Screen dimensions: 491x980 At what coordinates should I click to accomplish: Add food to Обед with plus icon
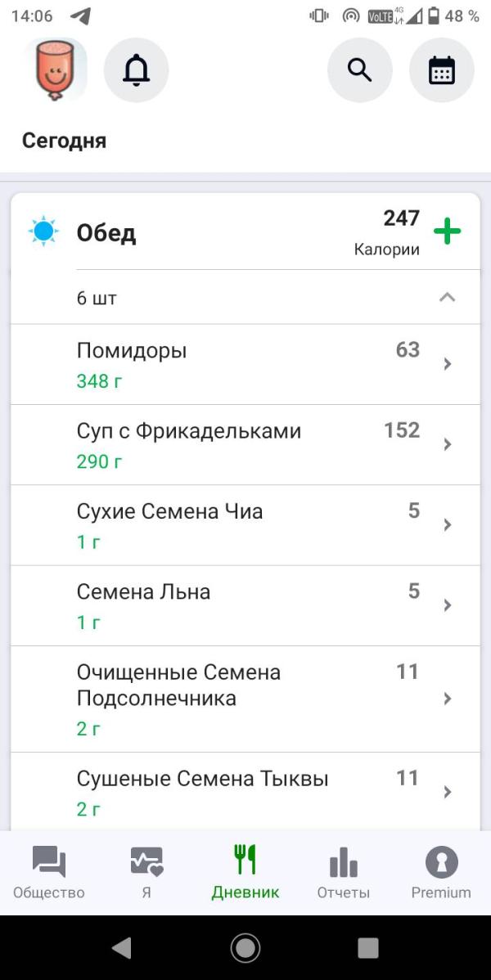[447, 232]
